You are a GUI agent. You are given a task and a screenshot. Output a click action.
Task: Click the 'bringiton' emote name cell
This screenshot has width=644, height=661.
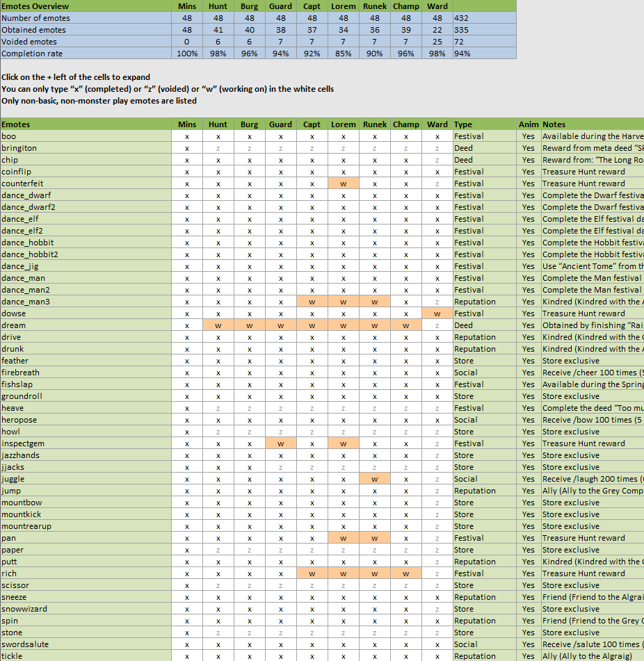click(86, 147)
